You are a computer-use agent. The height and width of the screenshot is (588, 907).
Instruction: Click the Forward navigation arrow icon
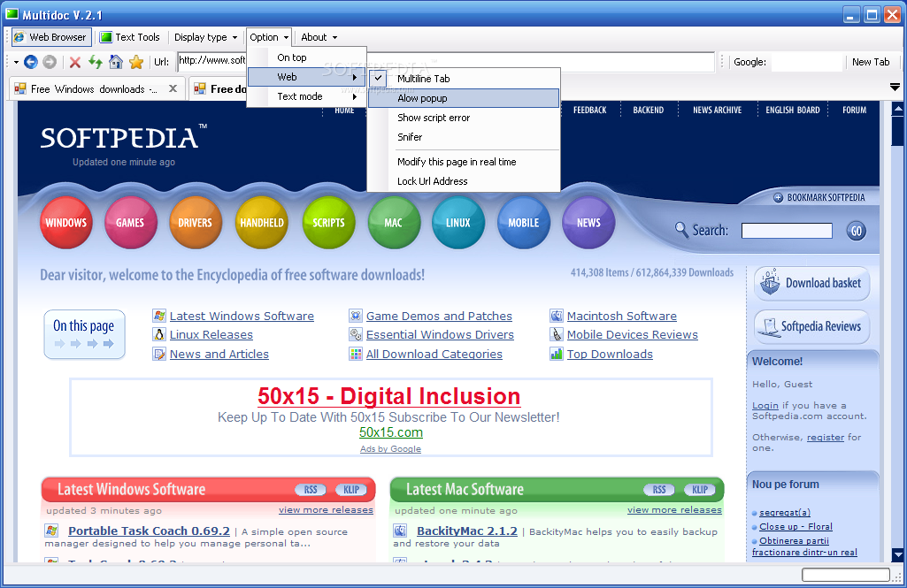tap(50, 61)
